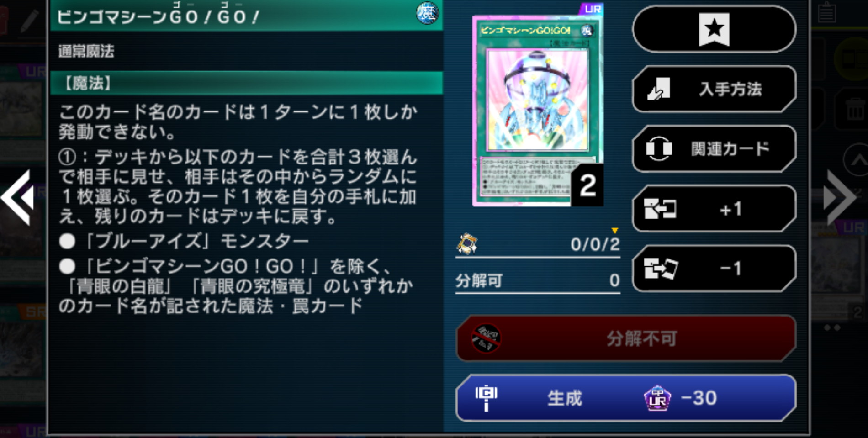The height and width of the screenshot is (438, 868).
Task: Tap the card artwork thumbnail
Action: (537, 111)
